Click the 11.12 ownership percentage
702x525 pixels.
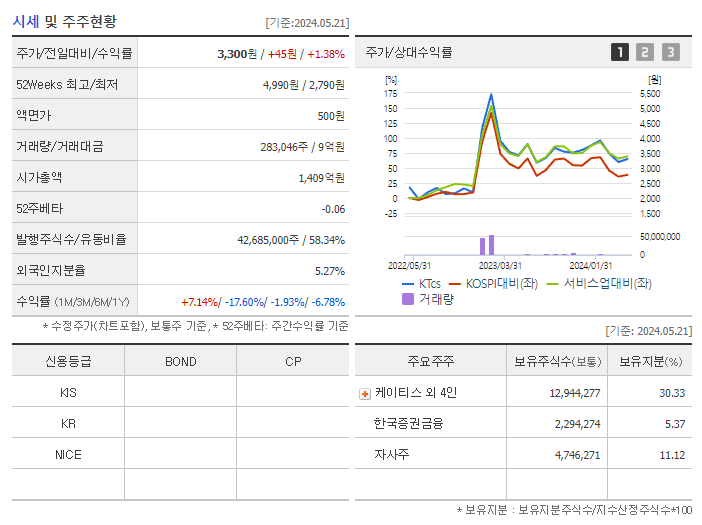672,455
